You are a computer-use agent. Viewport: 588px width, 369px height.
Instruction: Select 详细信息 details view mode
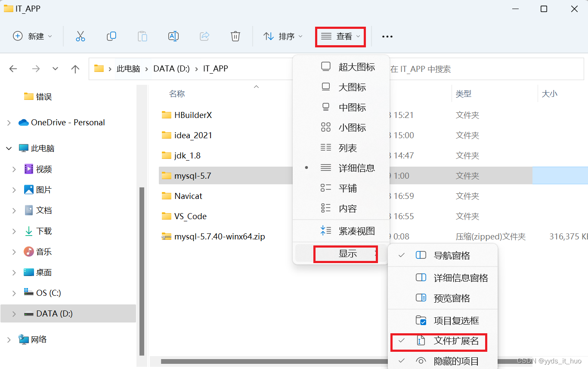point(341,168)
